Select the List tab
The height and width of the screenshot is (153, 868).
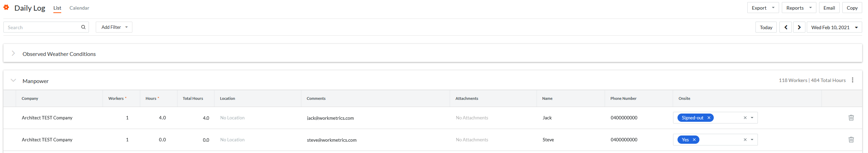(57, 8)
